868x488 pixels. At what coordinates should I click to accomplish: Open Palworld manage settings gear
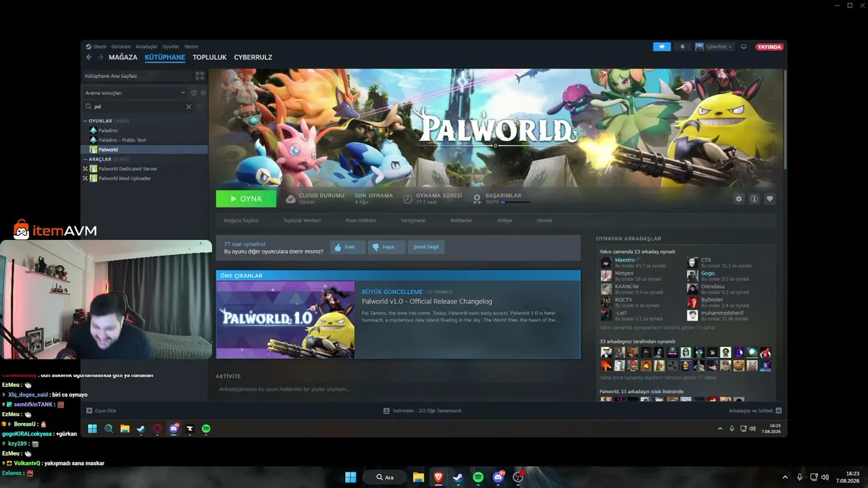(738, 199)
